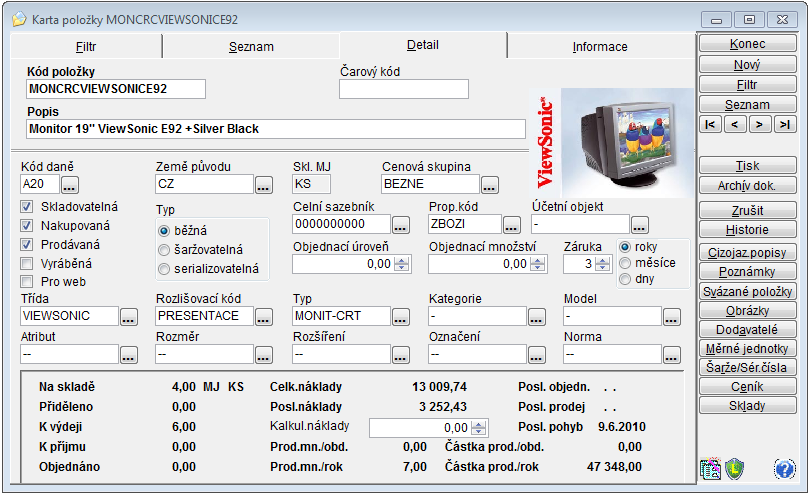This screenshot has height=495, width=810.
Task: Adjust Objednací úroveň spinner arrows
Action: tap(401, 264)
